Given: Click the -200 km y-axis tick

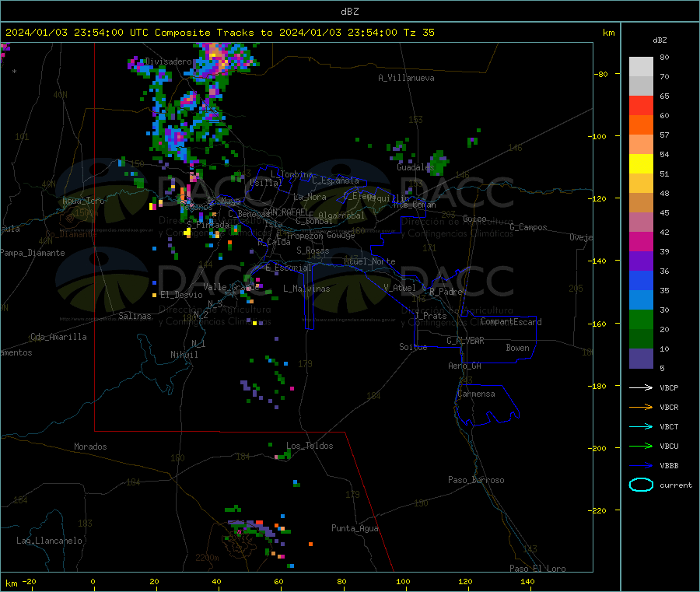Looking at the screenshot, I should click(599, 448).
